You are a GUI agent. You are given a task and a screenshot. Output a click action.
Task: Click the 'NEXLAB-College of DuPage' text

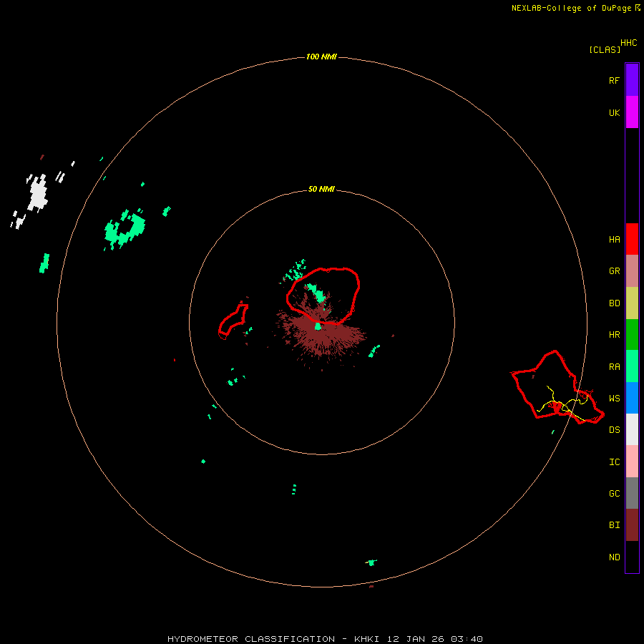pyautogui.click(x=571, y=8)
